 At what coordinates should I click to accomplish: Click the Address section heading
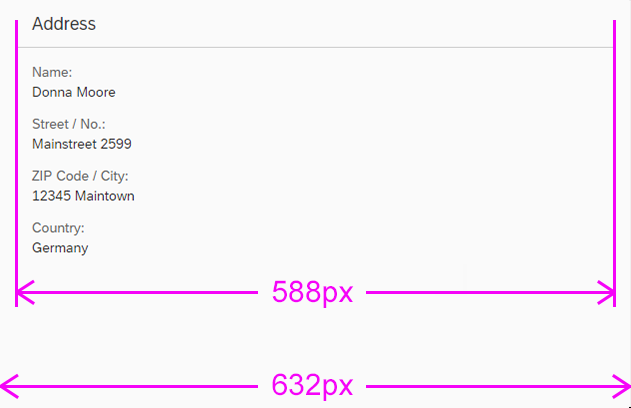pyautogui.click(x=64, y=24)
